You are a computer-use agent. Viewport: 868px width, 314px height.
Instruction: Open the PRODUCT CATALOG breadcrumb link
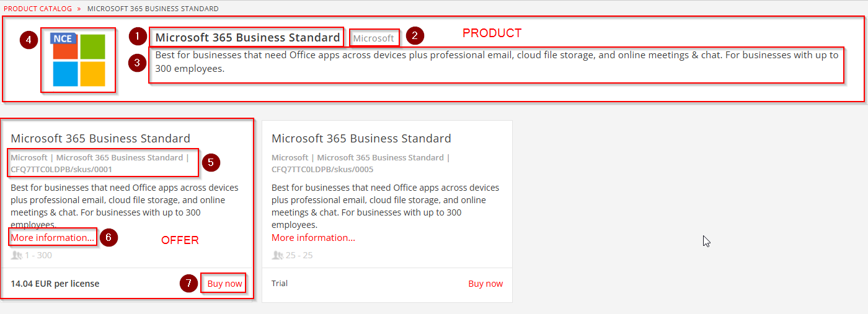[x=38, y=9]
